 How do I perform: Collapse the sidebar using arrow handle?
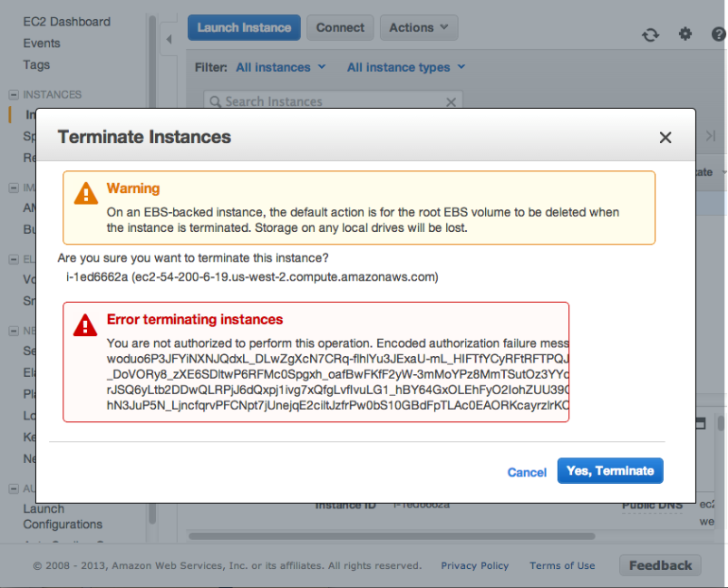pyautogui.click(x=169, y=39)
